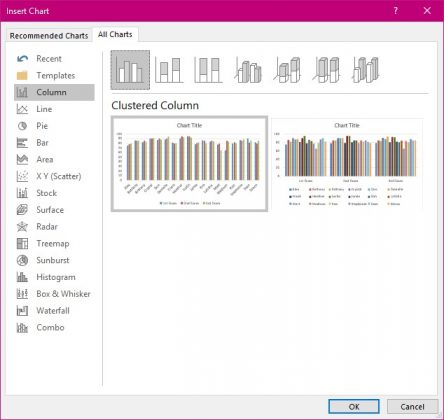
Task: Select the Box & Whisker category
Action: pos(54,294)
